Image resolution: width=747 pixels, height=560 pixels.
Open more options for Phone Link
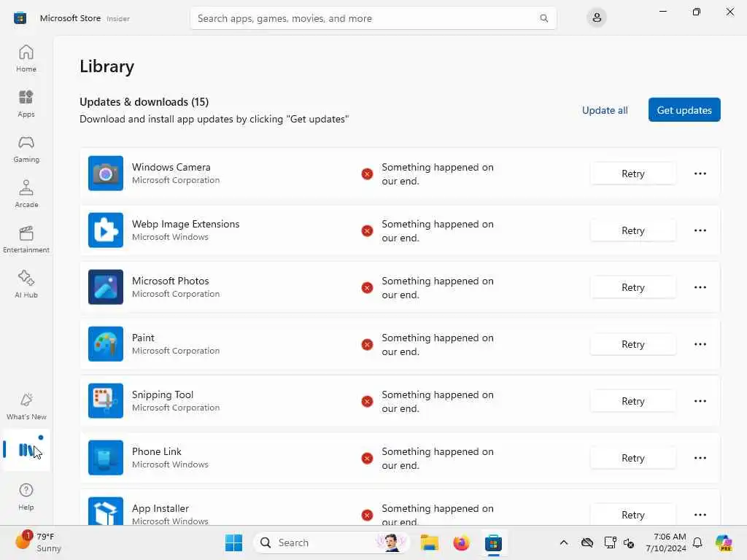(700, 458)
